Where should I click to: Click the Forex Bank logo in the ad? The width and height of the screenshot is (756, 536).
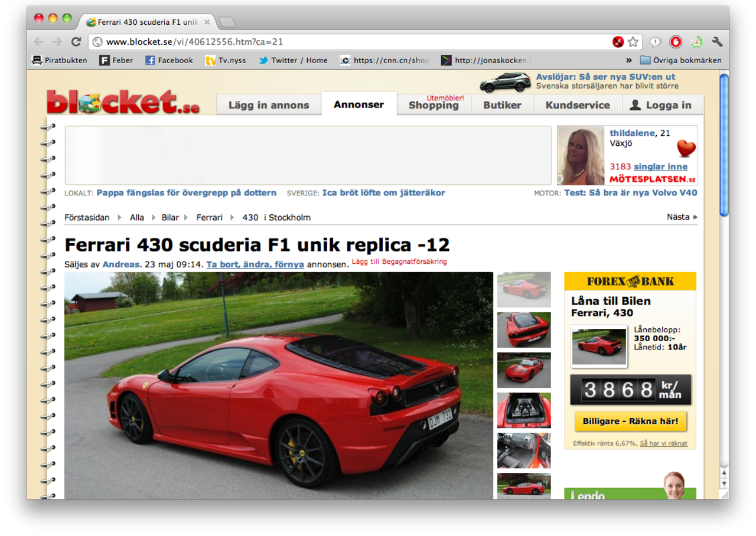pyautogui.click(x=631, y=282)
